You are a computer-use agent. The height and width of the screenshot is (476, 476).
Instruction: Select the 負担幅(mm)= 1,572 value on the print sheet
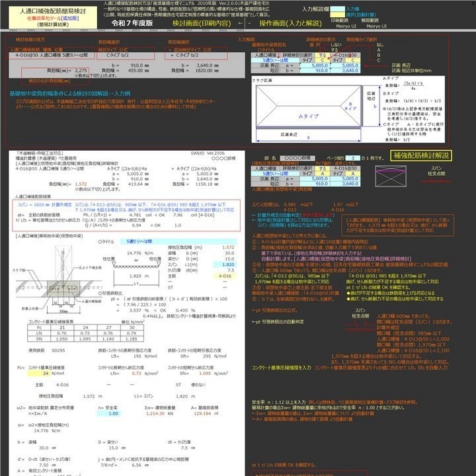pos(81,184)
